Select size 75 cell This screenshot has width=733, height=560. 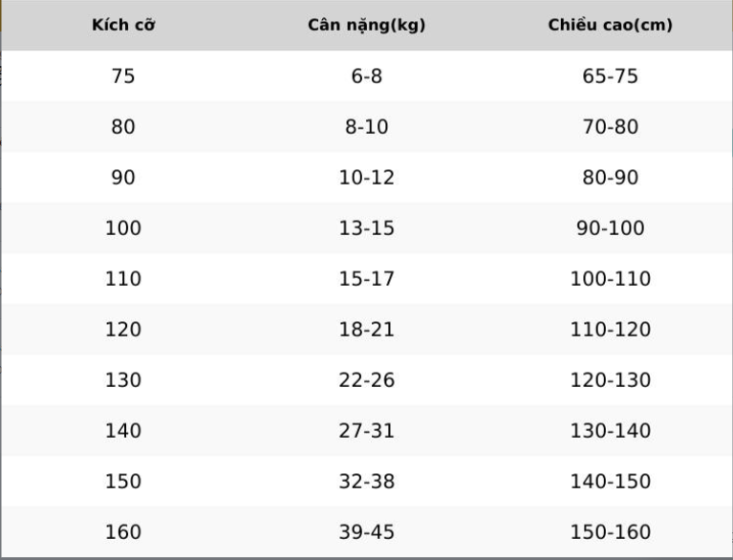click(x=123, y=76)
